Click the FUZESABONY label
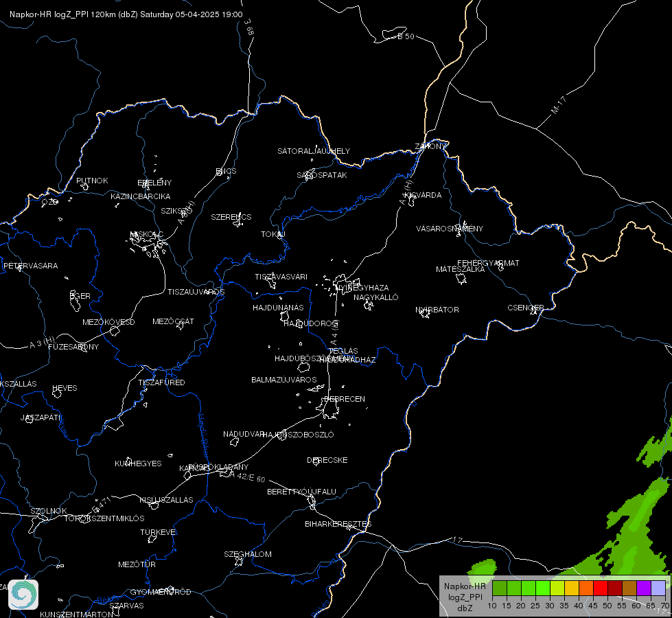Image resolution: width=672 pixels, height=618 pixels. [x=73, y=347]
